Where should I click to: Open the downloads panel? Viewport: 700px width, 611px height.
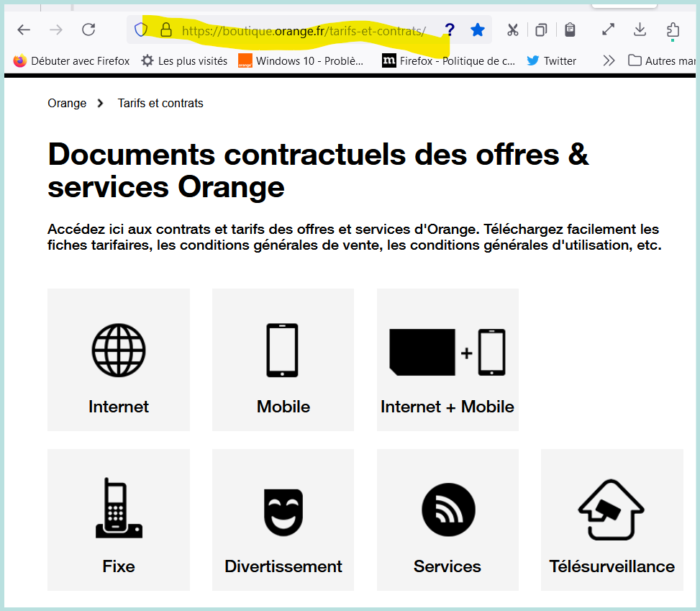[640, 30]
